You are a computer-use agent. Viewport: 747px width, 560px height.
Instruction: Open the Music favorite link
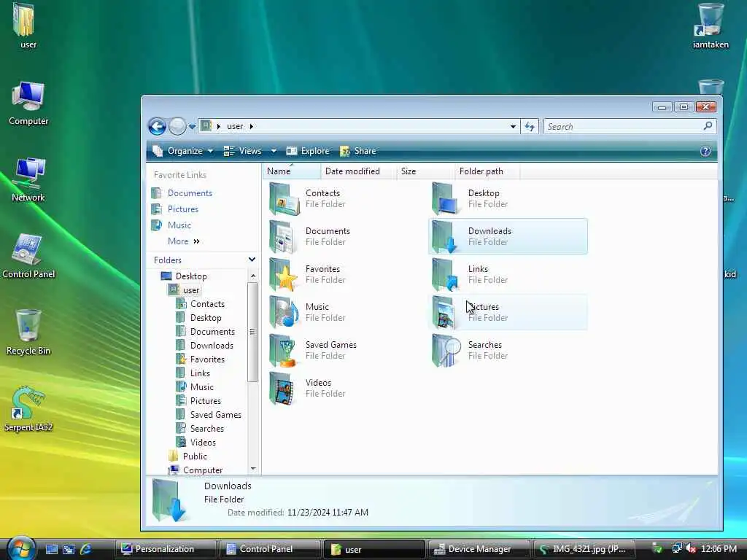coord(179,225)
